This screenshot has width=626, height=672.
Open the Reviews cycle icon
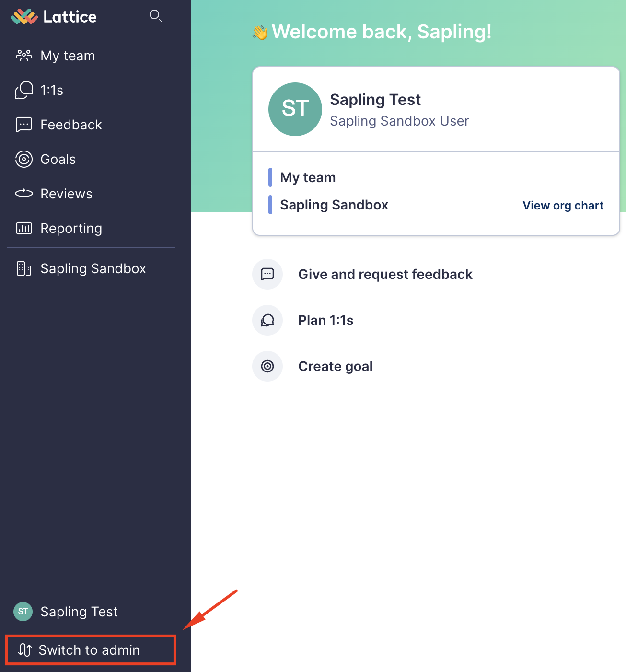tap(23, 194)
